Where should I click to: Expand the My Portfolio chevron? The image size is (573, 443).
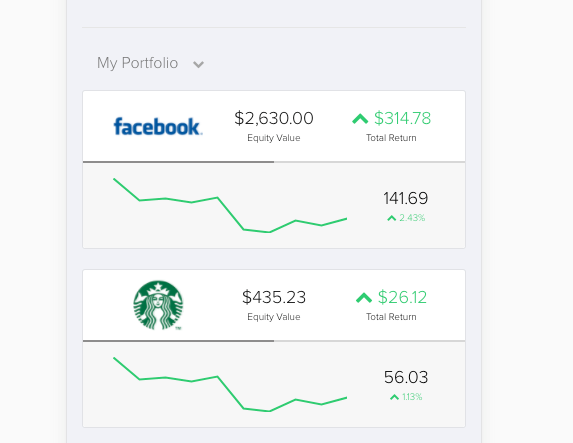[198, 65]
